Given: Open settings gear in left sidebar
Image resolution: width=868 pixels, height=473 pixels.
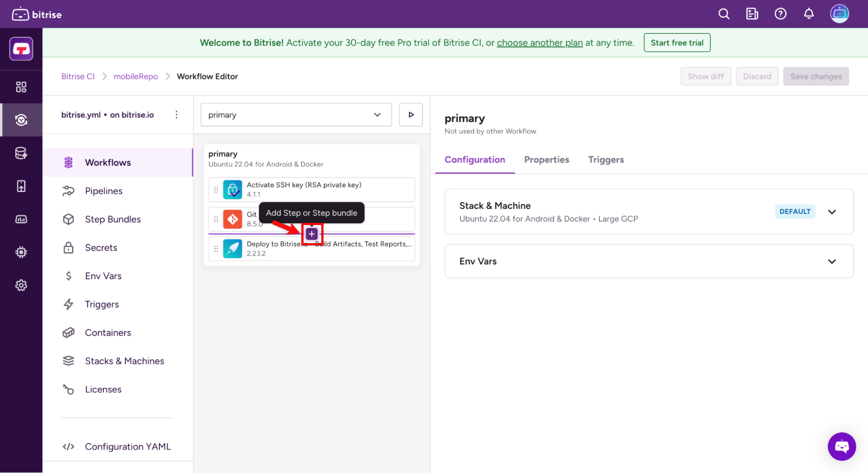Looking at the screenshot, I should click(21, 285).
